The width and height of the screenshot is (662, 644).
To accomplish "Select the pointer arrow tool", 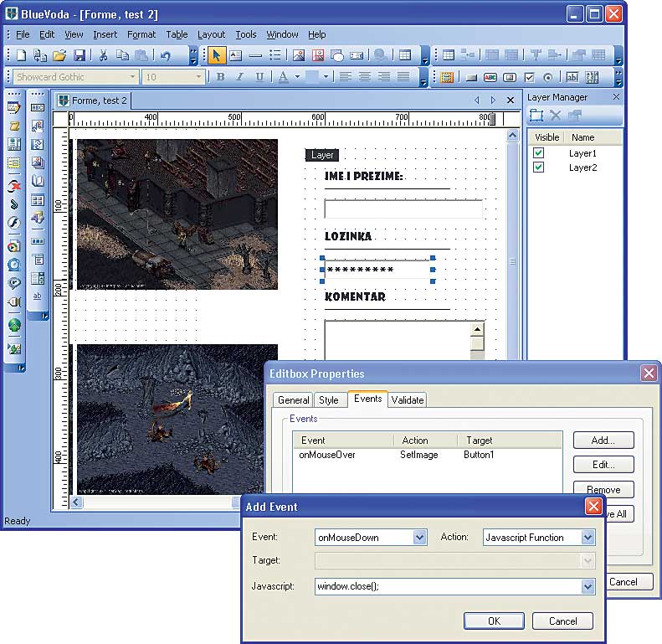I will (x=217, y=55).
